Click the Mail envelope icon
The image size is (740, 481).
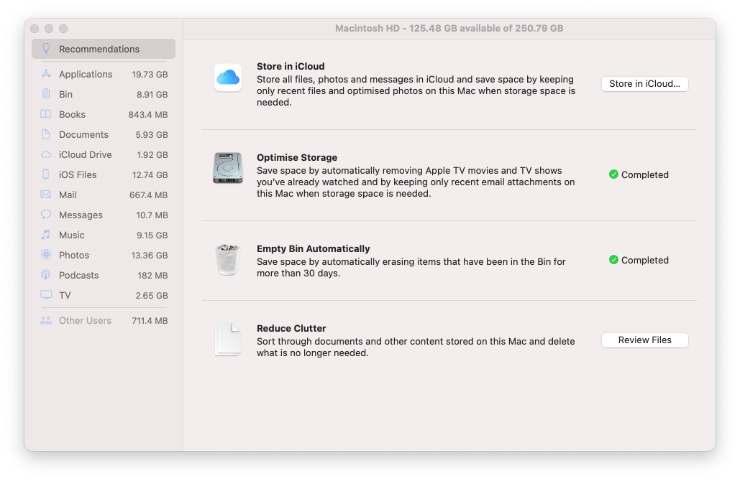pyautogui.click(x=46, y=194)
